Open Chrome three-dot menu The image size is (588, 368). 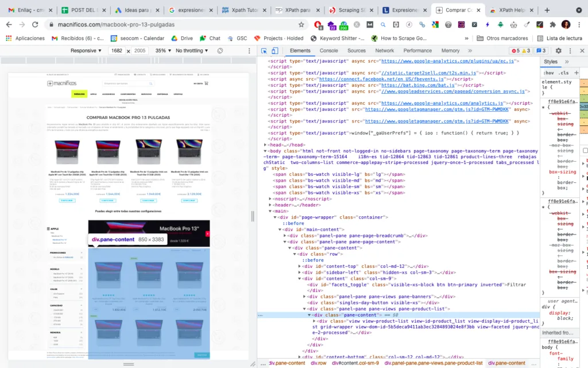coord(579,24)
